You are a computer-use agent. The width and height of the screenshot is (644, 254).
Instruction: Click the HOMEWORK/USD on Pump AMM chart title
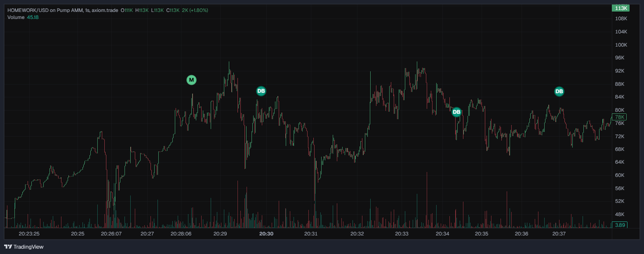click(x=63, y=10)
